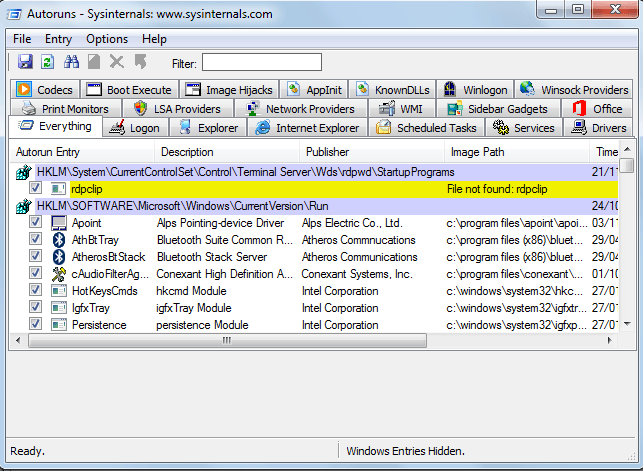The width and height of the screenshot is (643, 471).
Task: Click the Properties page toolbar icon
Action: click(x=94, y=62)
